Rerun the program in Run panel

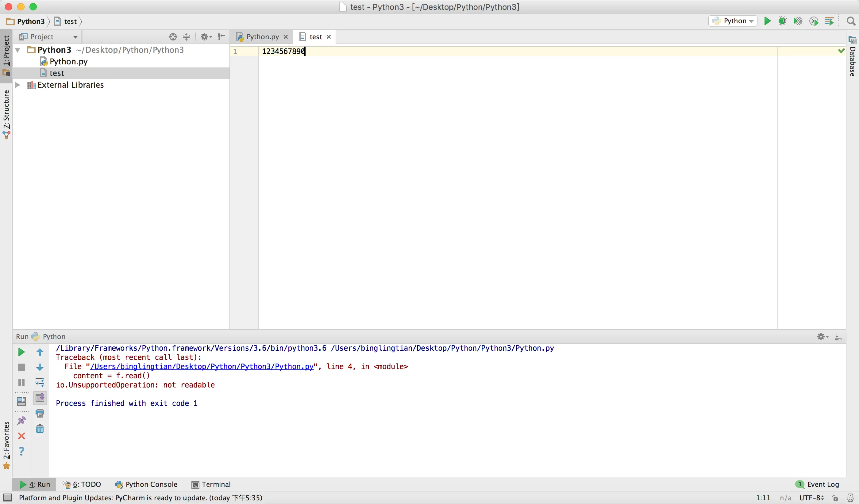[x=21, y=352]
